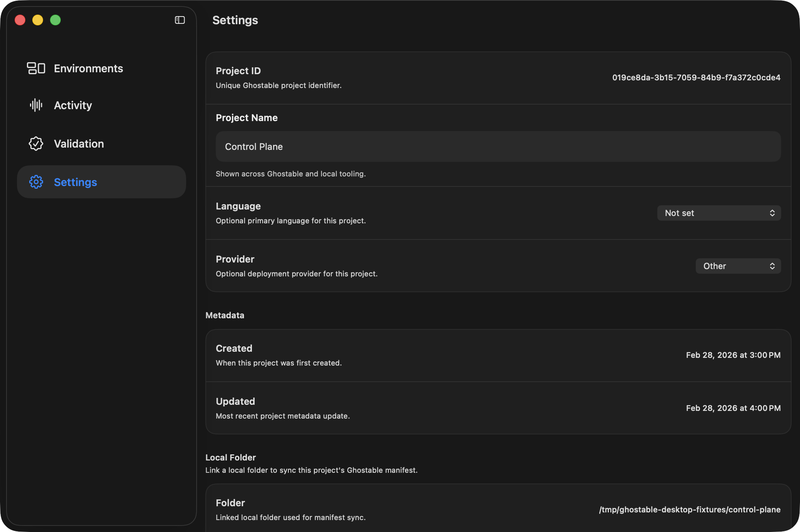Click the Validation checkmark seal icon
This screenshot has height=532, width=800.
36,144
